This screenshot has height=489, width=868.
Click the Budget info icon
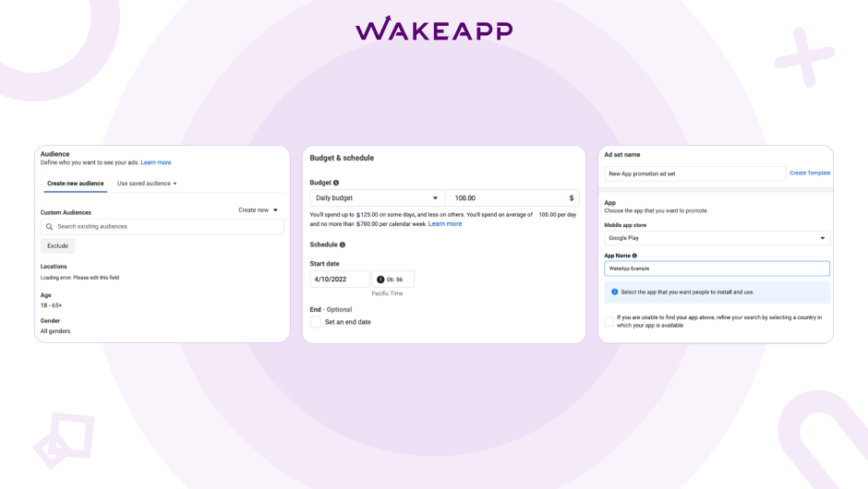click(x=336, y=183)
